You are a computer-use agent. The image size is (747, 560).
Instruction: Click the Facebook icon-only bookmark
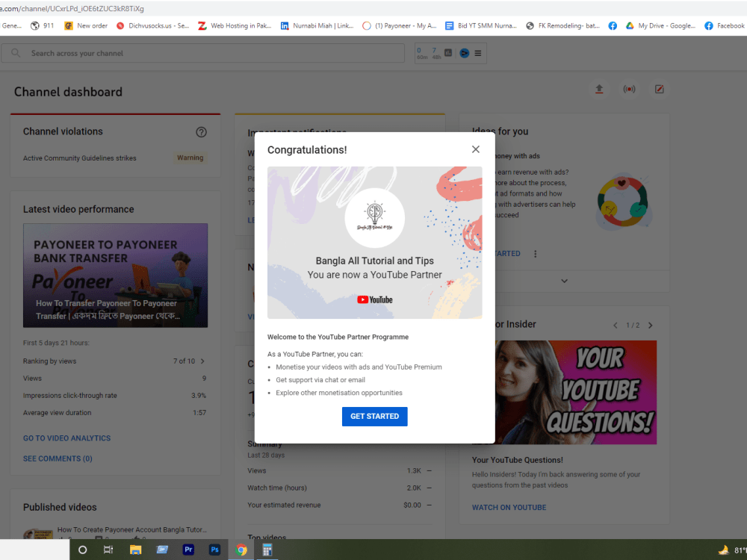click(x=613, y=25)
